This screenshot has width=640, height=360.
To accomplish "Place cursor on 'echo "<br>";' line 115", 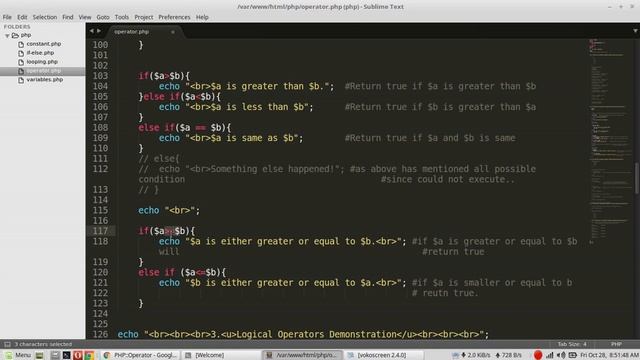I will [x=169, y=211].
